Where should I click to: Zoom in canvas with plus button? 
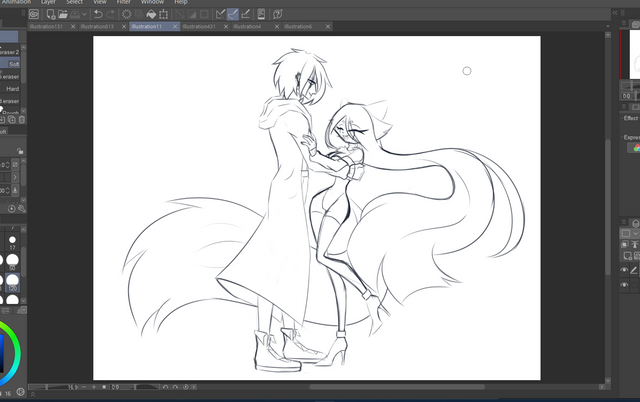click(x=94, y=387)
